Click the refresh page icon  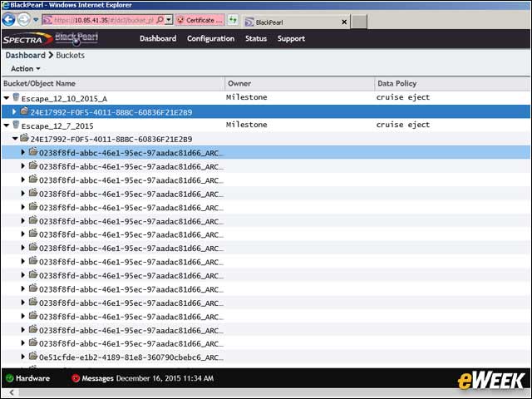click(x=233, y=20)
